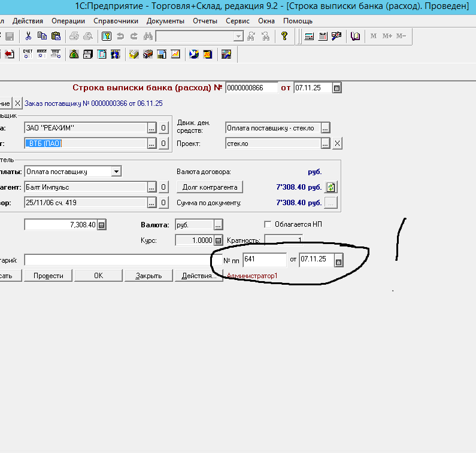Click the person at desk icon
476x454 pixels.
(x=226, y=54)
